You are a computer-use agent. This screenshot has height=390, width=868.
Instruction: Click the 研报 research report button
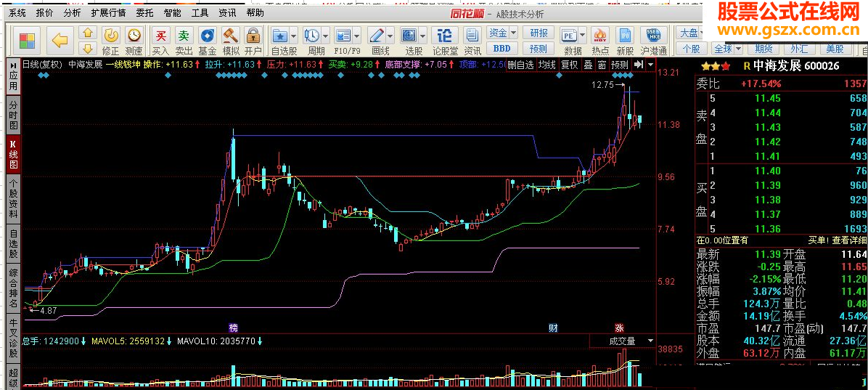(538, 33)
